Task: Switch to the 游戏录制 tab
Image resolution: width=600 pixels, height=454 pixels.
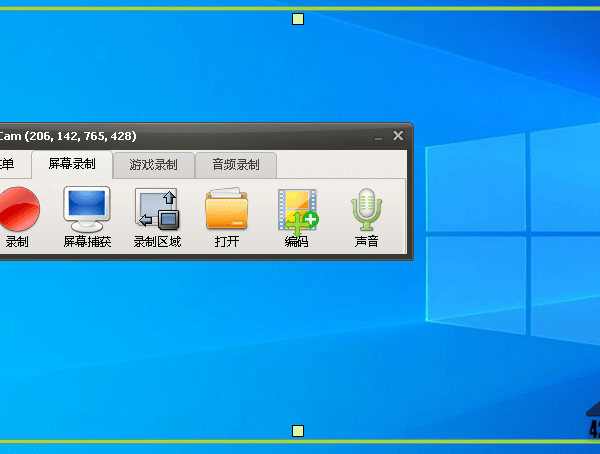Action: click(153, 165)
